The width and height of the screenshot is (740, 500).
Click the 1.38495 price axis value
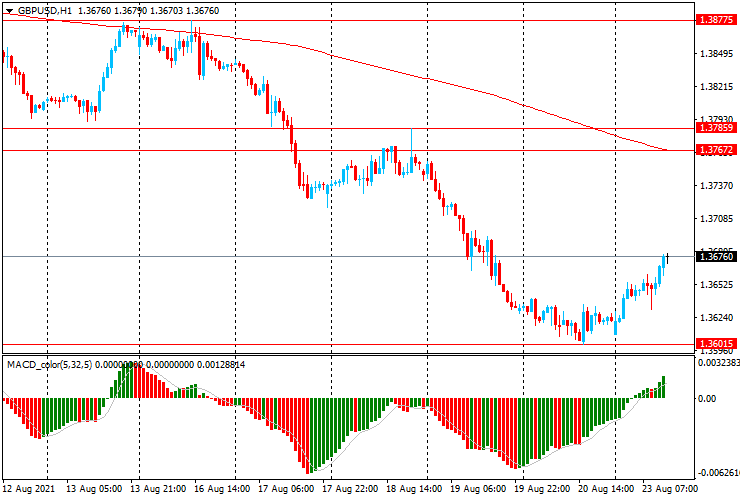pos(717,53)
